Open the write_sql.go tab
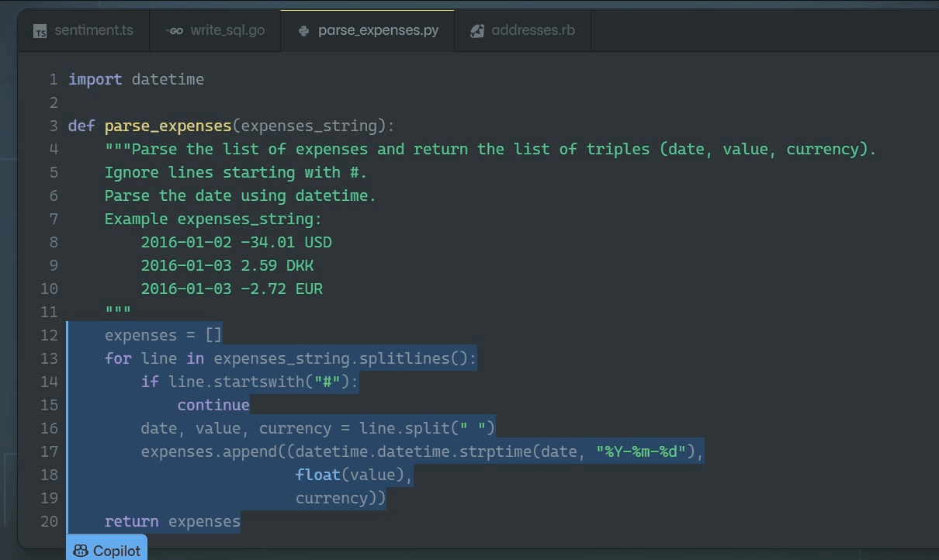 coord(215,31)
